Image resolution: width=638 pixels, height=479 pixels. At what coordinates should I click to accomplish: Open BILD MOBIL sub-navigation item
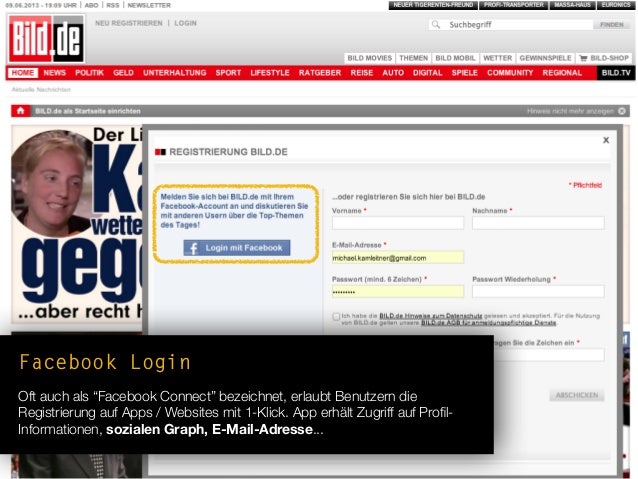pos(455,58)
